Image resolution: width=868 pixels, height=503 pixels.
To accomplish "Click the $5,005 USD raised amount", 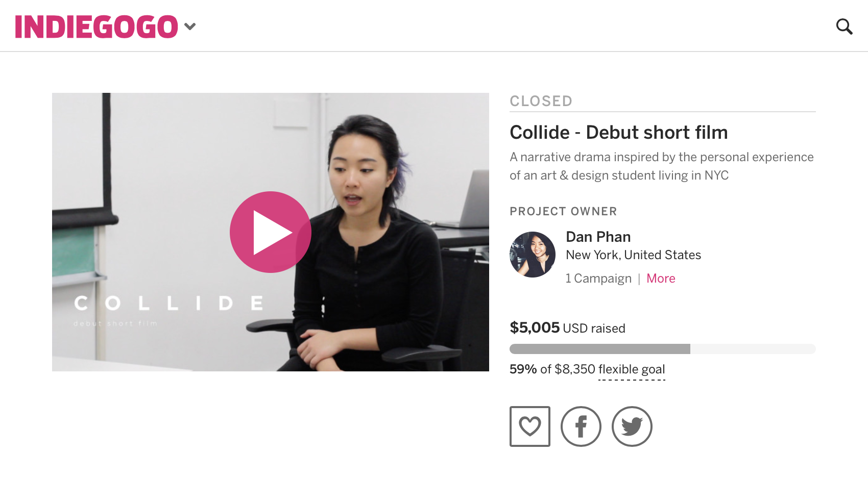I will (567, 328).
